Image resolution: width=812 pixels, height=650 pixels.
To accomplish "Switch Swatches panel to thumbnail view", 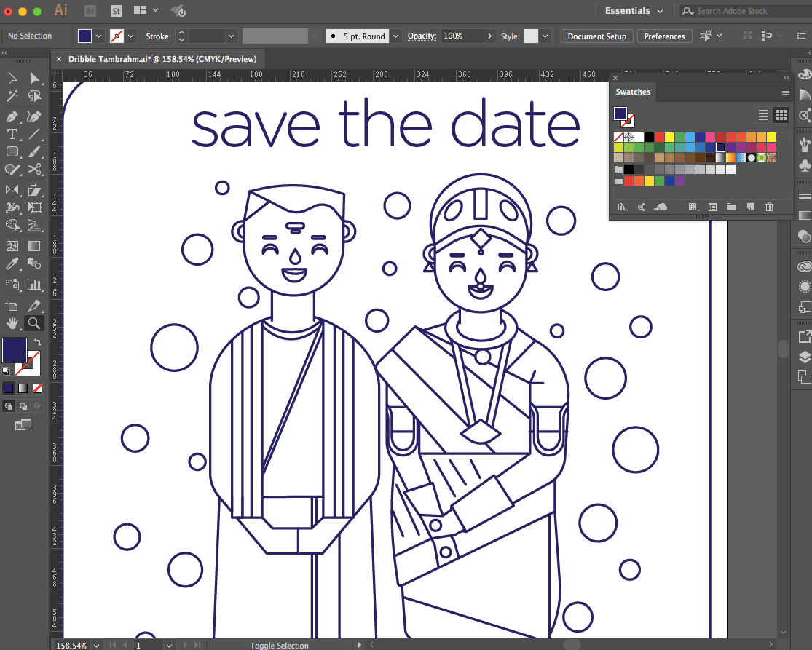I will click(781, 115).
